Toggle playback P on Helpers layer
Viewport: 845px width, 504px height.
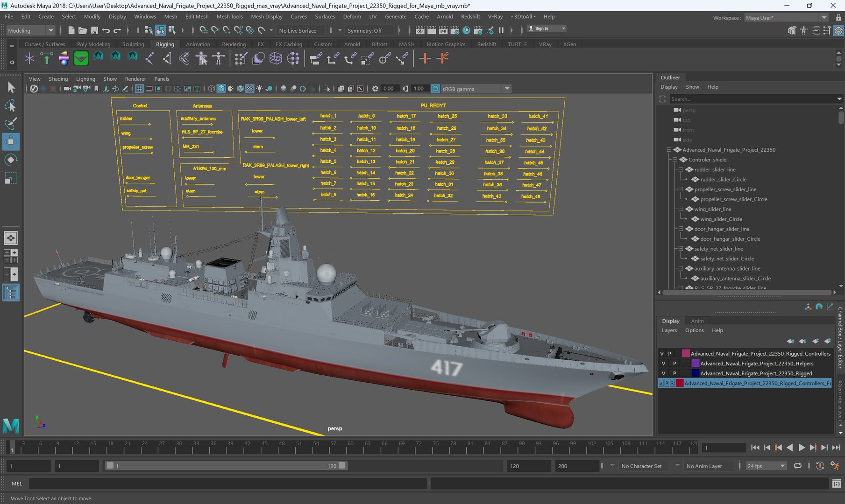pos(674,364)
